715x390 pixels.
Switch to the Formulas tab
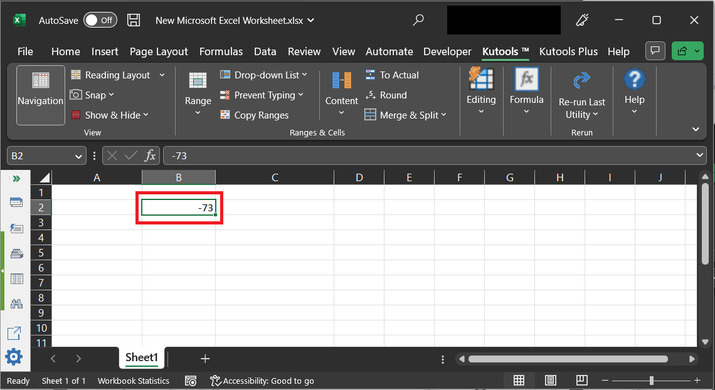pyautogui.click(x=221, y=52)
